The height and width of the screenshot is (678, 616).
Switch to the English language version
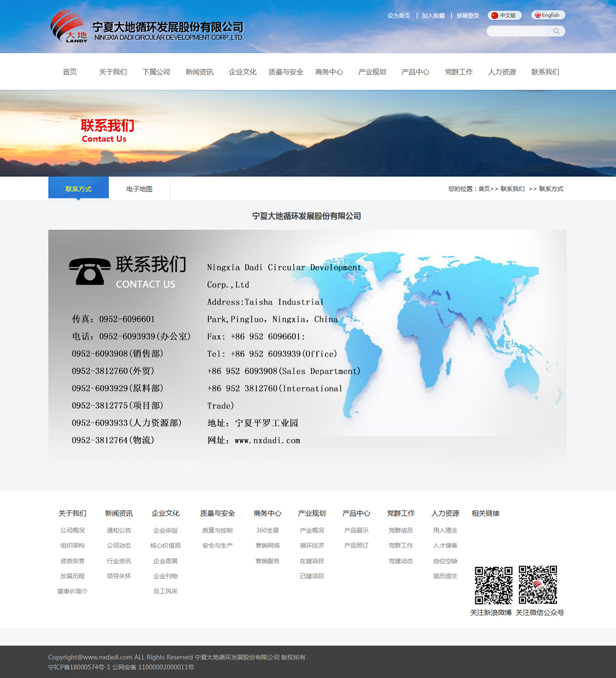point(548,15)
